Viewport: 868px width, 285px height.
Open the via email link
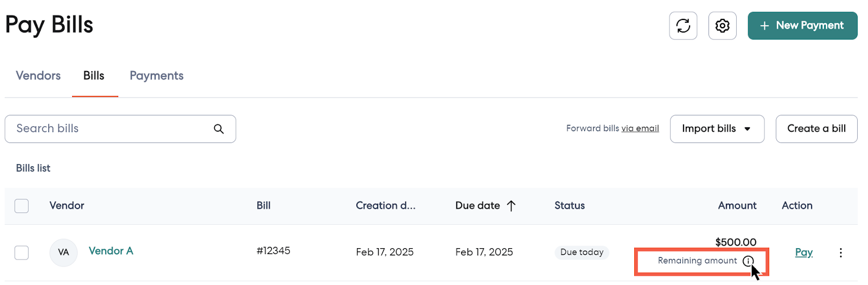click(640, 128)
